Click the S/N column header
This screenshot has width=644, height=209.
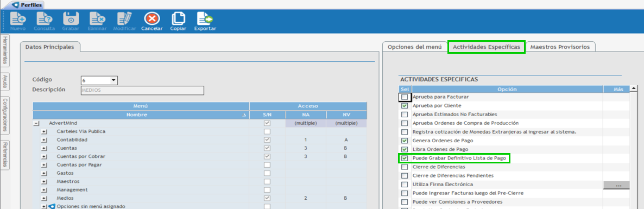(267, 115)
